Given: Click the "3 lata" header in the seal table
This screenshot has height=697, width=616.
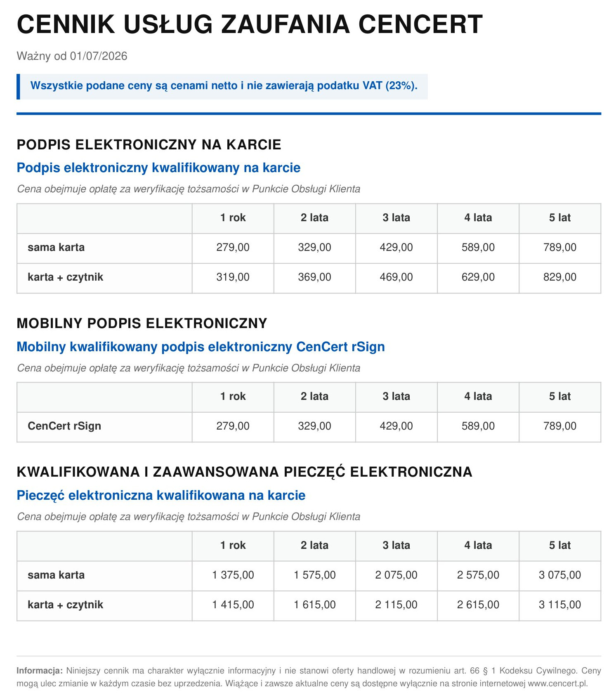Looking at the screenshot, I should point(396,546).
